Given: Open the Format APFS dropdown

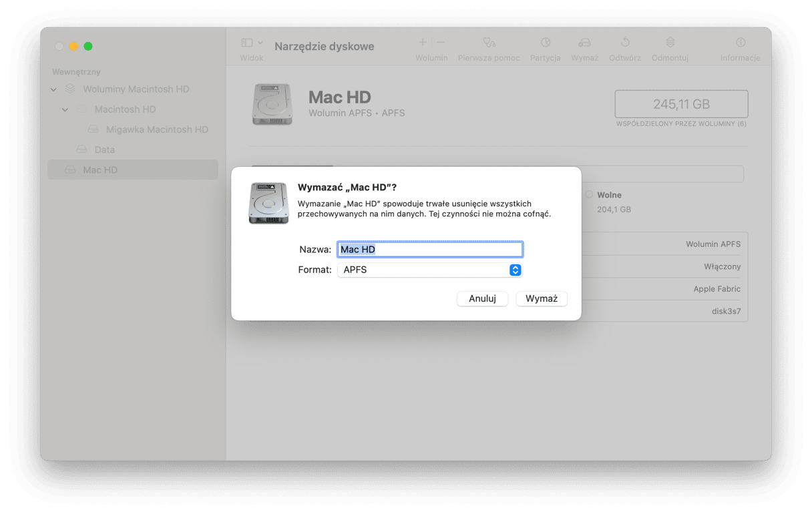Looking at the screenshot, I should click(x=430, y=270).
